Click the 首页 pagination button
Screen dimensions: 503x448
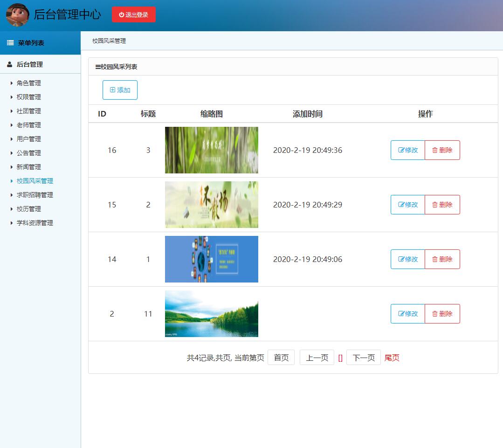pos(281,357)
